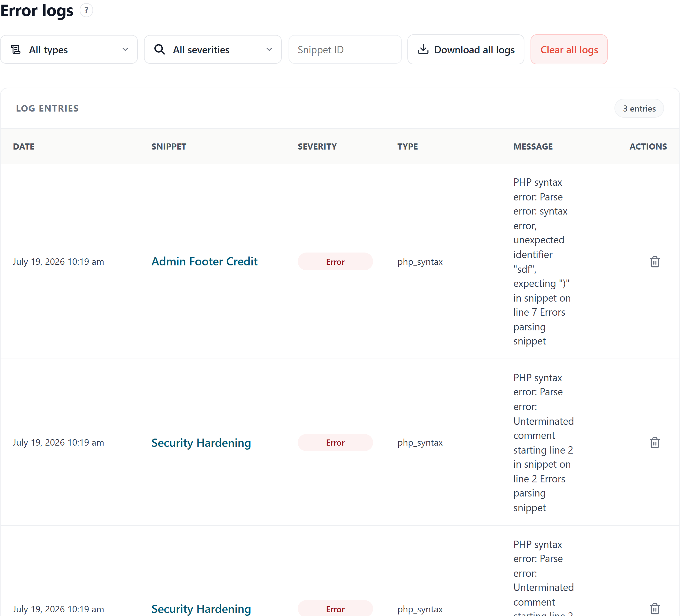The height and width of the screenshot is (616, 680).
Task: Click the message mentioning unexpected identifier "sdf"
Action: point(542,262)
